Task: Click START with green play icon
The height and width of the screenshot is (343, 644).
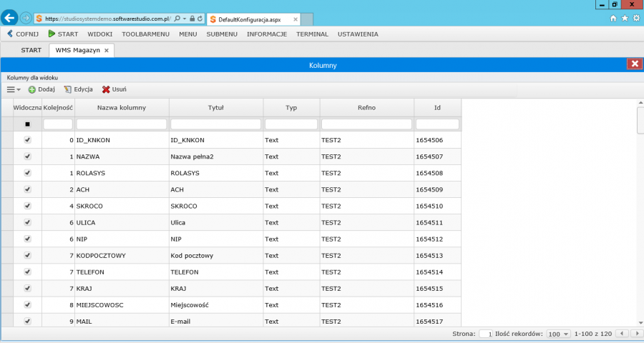Action: pyautogui.click(x=63, y=34)
